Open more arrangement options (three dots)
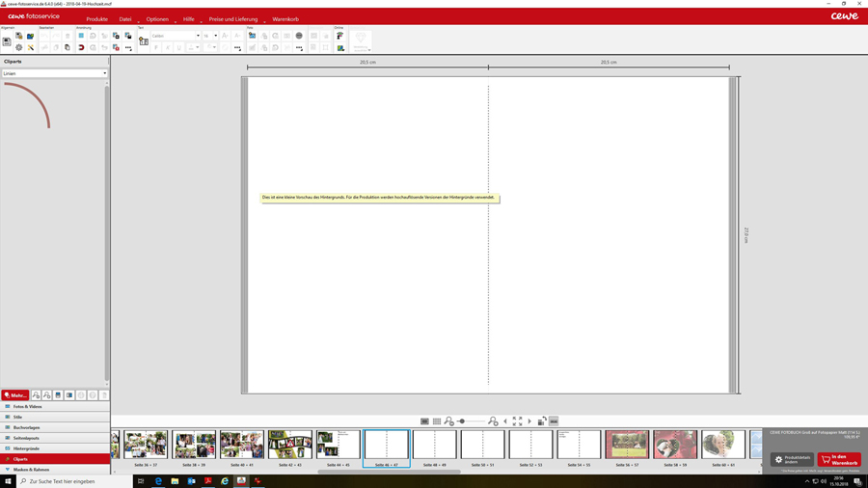 point(128,47)
